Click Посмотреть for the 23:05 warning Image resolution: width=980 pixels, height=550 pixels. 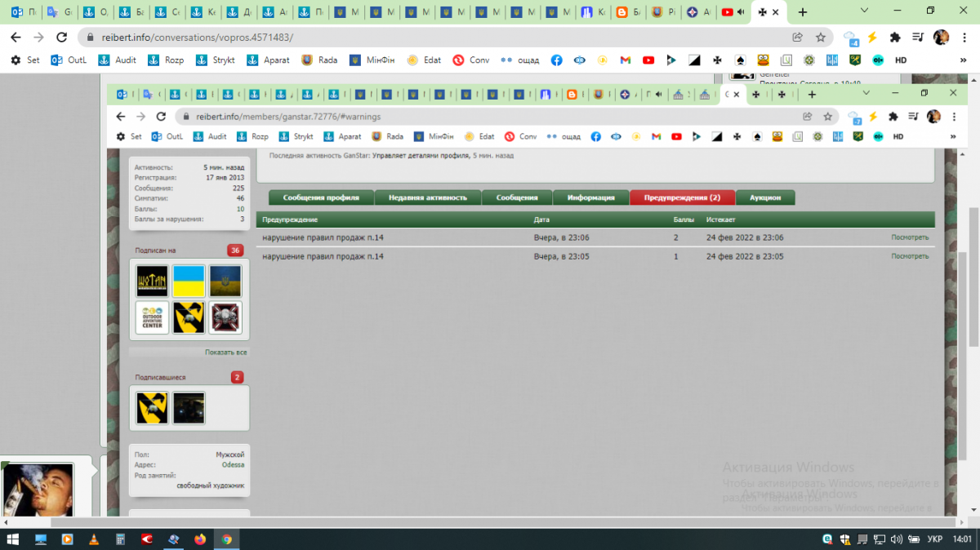tap(910, 256)
